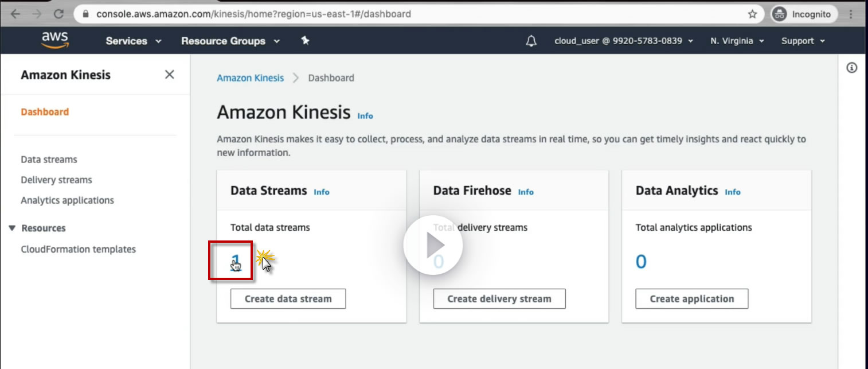Select Data streams in the sidebar
The image size is (868, 369).
pyautogui.click(x=49, y=160)
